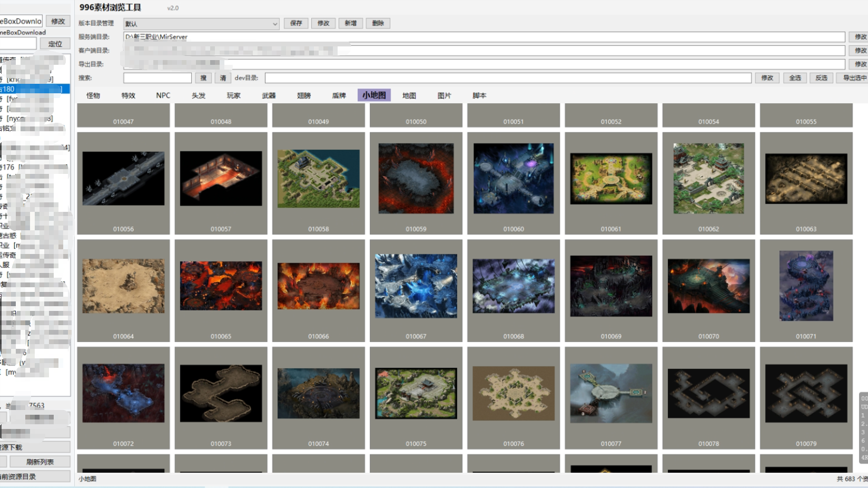Select minimap thumbnail 010075

pos(416,398)
